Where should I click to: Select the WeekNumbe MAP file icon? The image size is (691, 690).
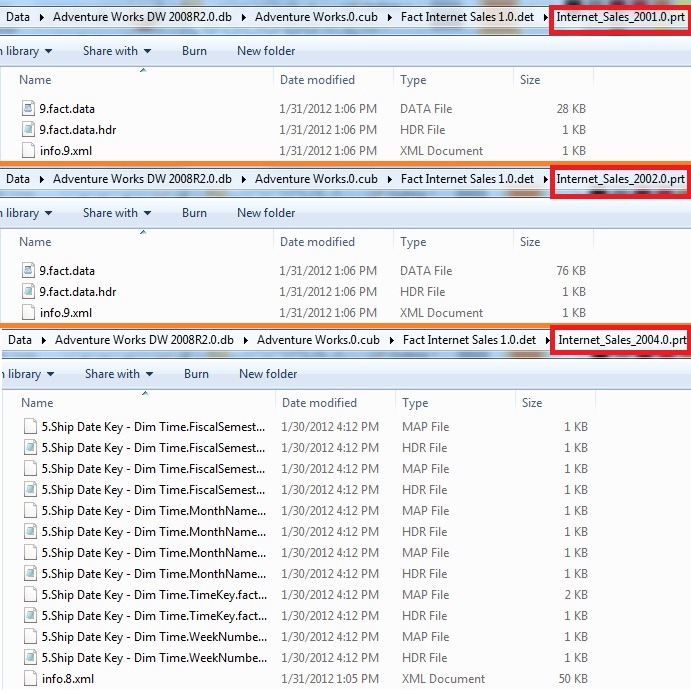pyautogui.click(x=30, y=637)
